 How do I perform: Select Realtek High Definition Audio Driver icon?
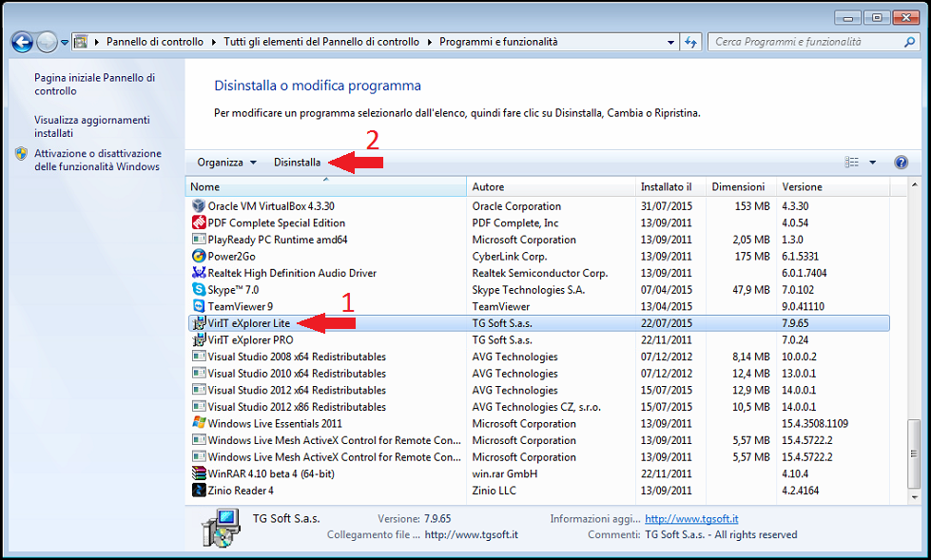(x=199, y=273)
